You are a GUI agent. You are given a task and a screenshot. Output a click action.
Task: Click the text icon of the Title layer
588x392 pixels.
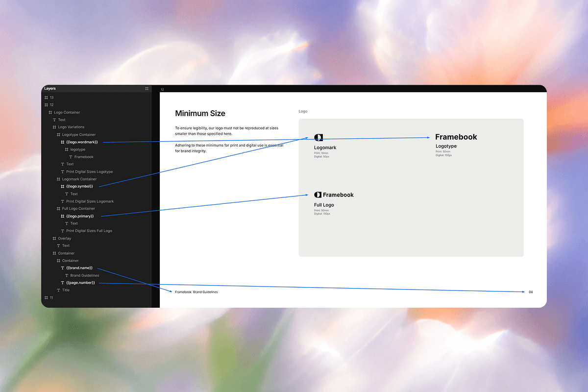[x=58, y=290]
